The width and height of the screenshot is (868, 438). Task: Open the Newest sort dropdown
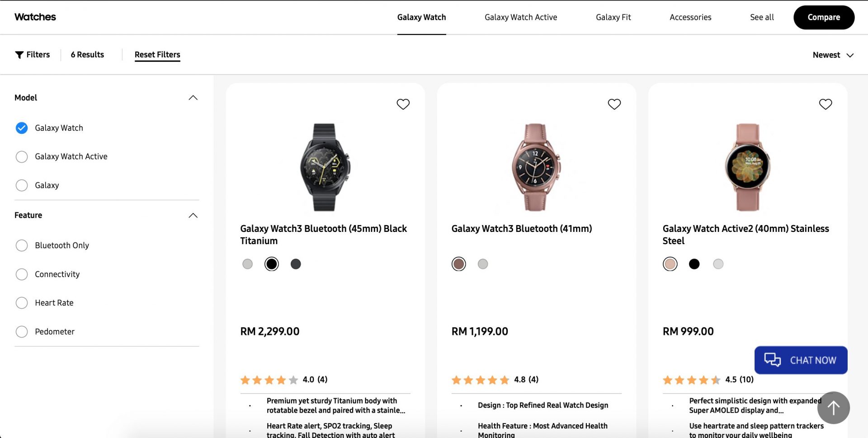click(x=833, y=55)
